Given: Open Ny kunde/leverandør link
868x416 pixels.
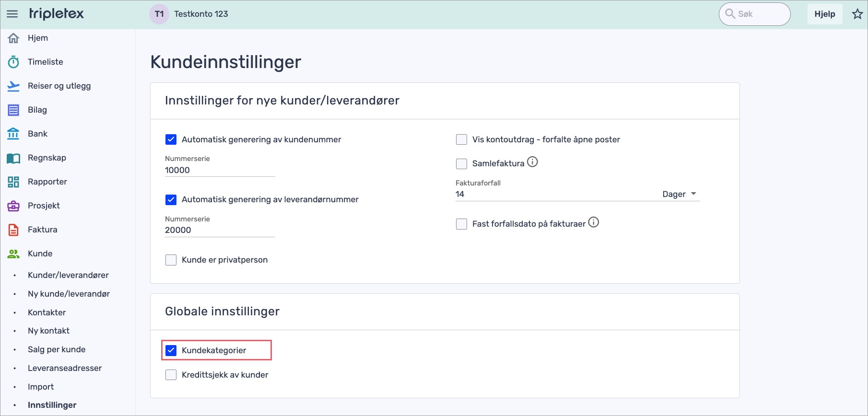Looking at the screenshot, I should click(69, 294).
